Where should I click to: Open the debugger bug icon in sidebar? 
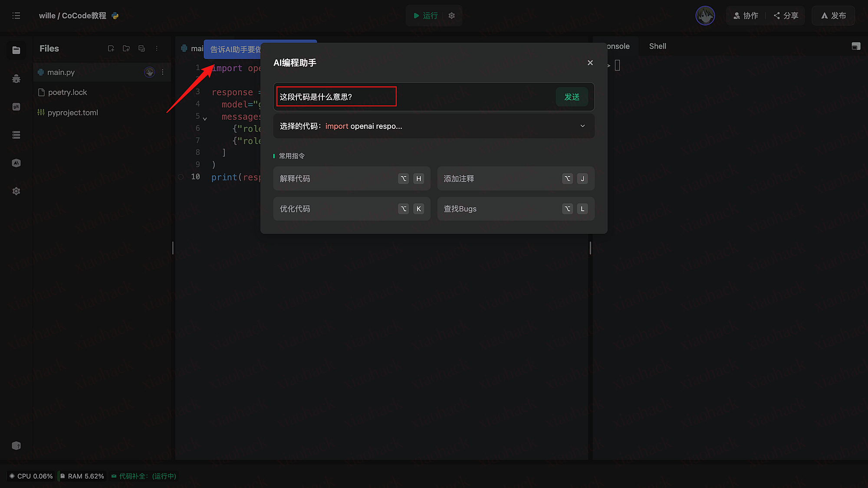click(16, 79)
